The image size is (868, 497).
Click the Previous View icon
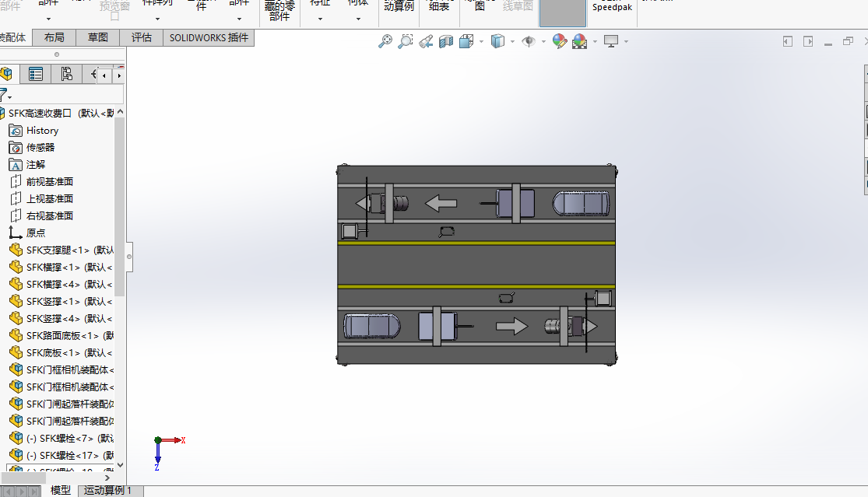[426, 41]
